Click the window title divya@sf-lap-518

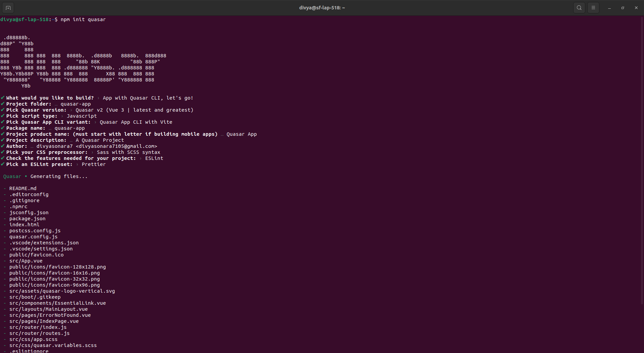pos(322,8)
